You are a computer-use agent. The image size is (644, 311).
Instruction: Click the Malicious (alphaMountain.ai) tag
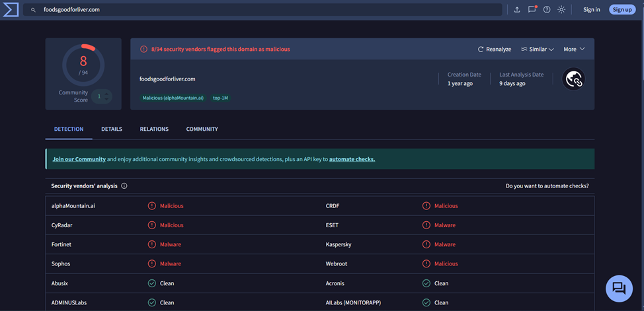(x=173, y=98)
